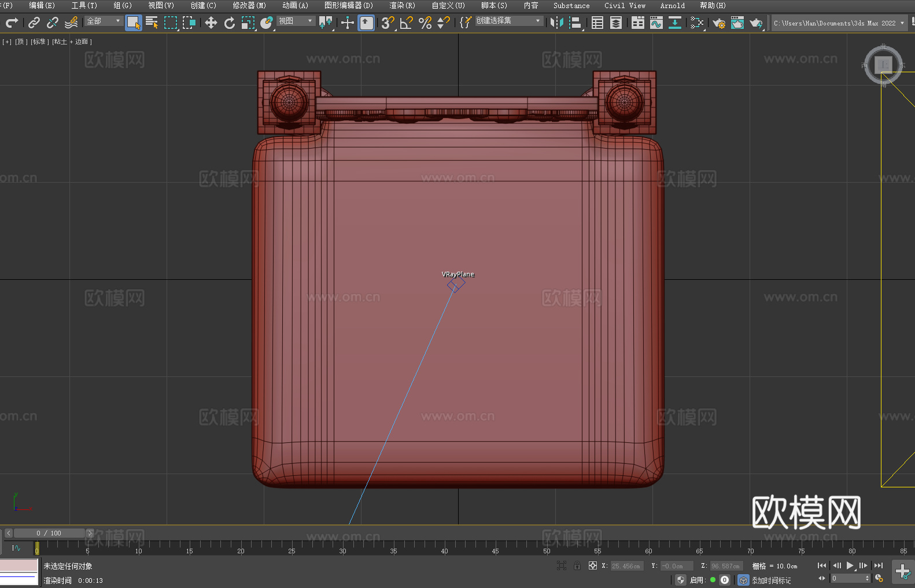Open Select by Name list icon

[152, 23]
